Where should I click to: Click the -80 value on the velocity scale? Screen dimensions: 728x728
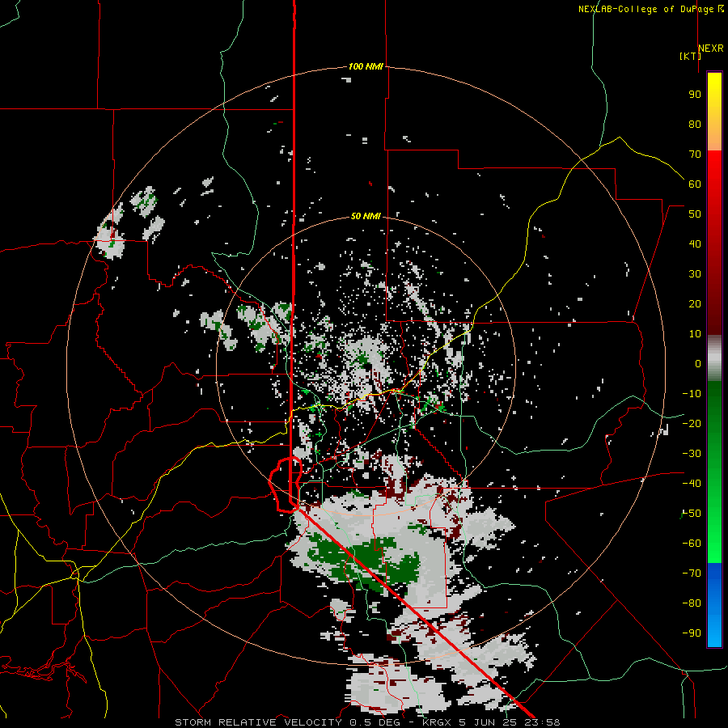coord(692,603)
